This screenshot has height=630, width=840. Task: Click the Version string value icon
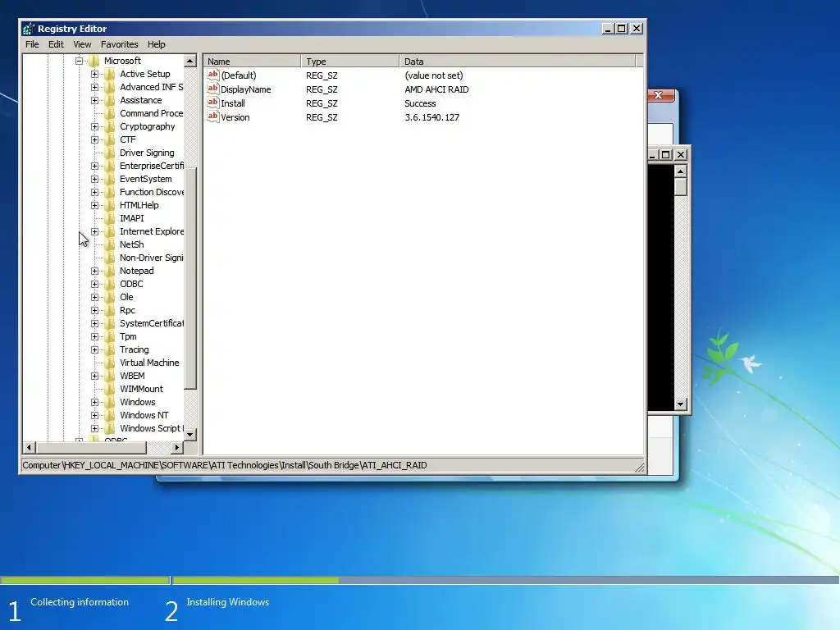(x=213, y=116)
